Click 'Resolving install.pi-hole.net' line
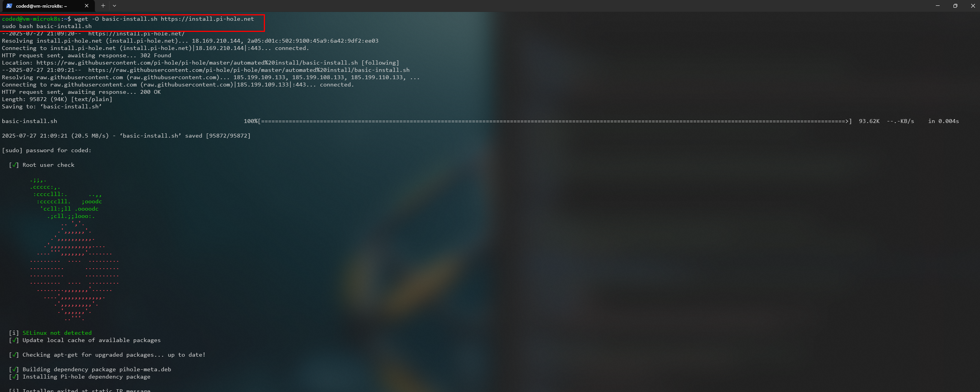The height and width of the screenshot is (392, 980). tap(190, 41)
